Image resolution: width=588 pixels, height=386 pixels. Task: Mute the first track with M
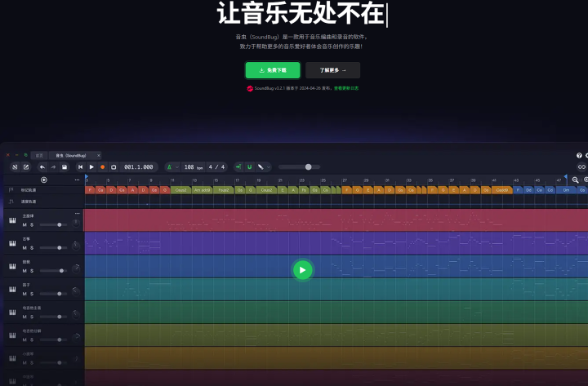click(24, 224)
